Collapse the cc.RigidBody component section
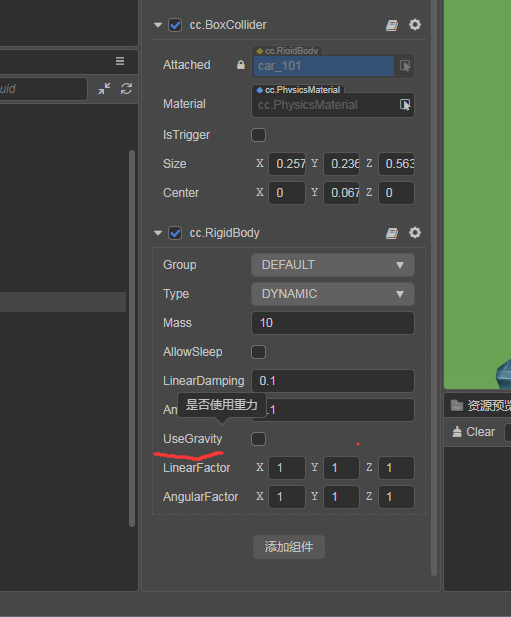511x617 pixels. 158,233
